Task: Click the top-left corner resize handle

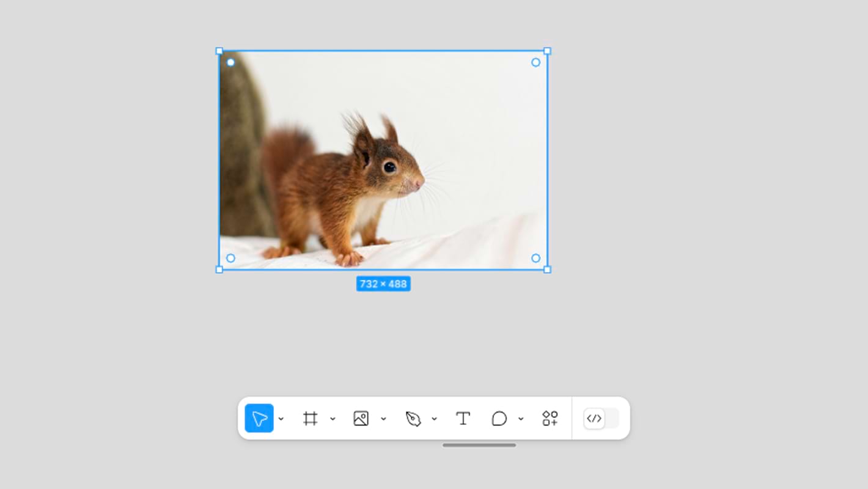Action: click(219, 51)
